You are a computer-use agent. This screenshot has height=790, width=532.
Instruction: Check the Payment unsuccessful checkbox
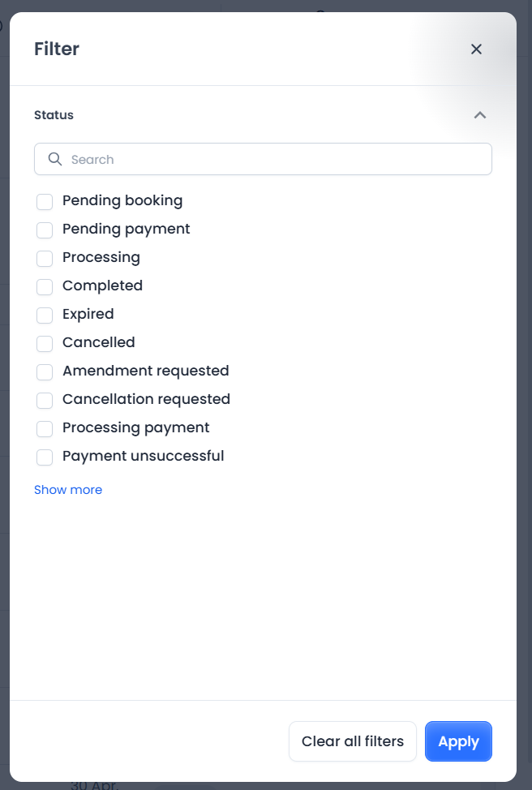45,457
